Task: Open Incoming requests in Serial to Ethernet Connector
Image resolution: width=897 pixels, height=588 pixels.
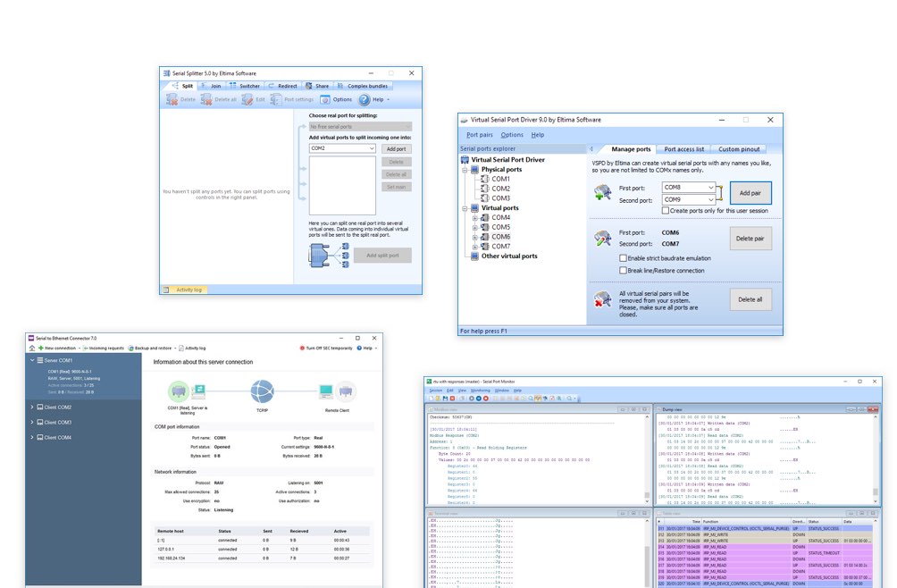Action: (x=104, y=348)
